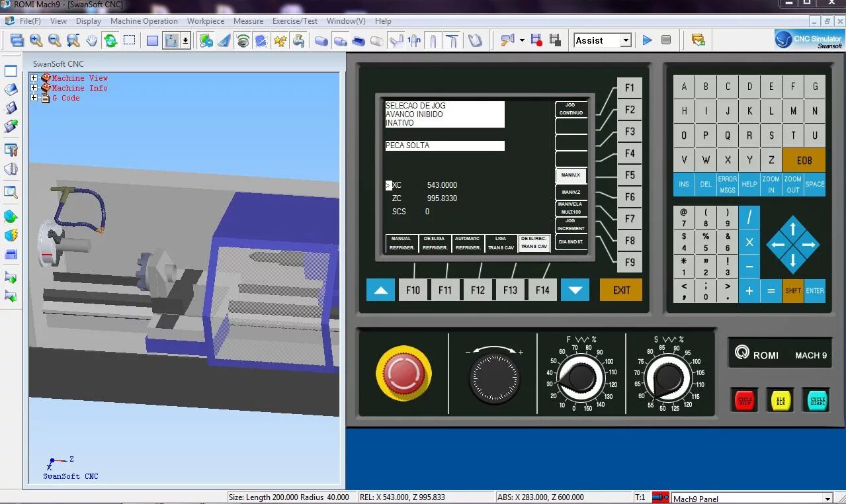Click the feed rate F% override dial

coord(581,378)
